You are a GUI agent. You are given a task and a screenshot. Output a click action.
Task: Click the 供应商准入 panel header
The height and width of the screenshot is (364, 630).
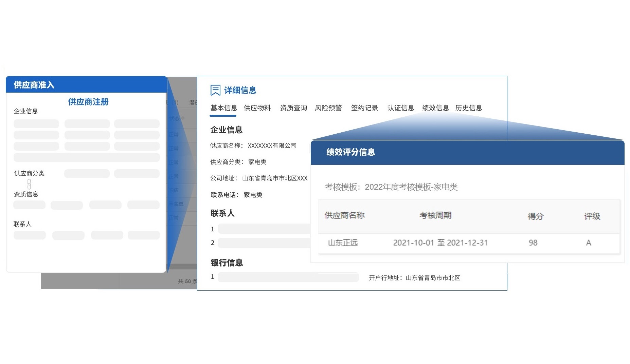(86, 84)
